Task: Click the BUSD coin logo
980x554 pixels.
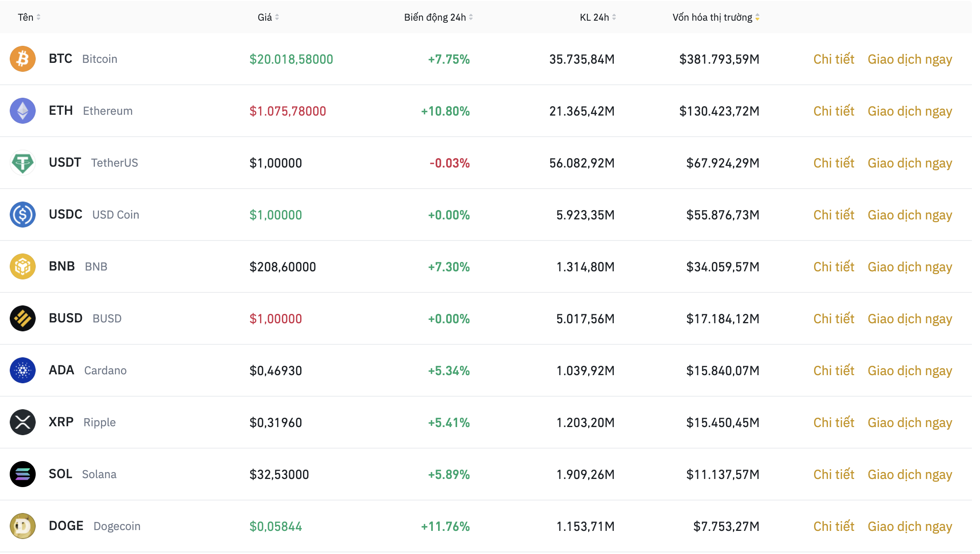Action: 23,318
